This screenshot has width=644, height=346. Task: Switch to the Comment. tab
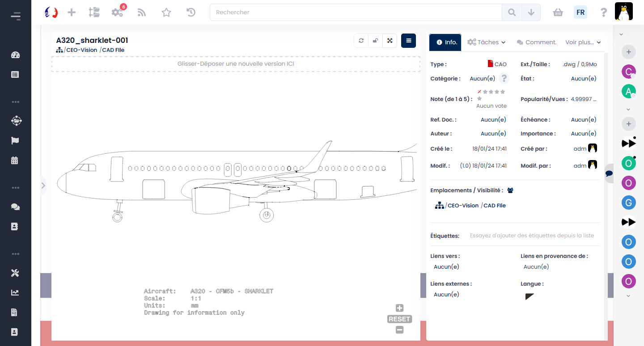pyautogui.click(x=536, y=42)
